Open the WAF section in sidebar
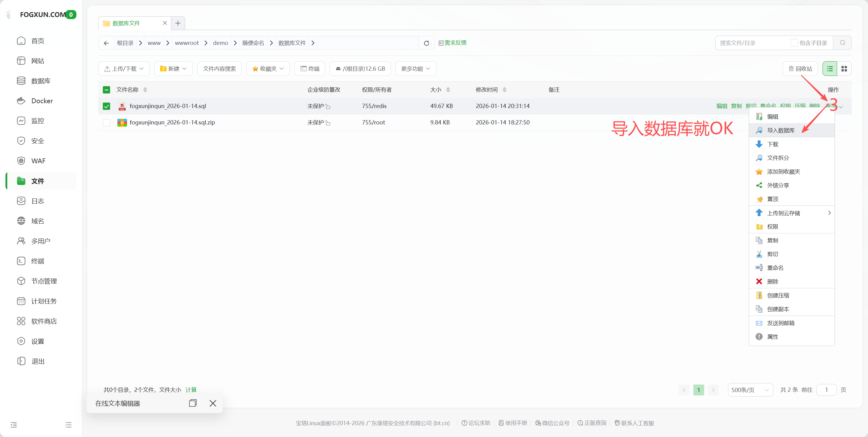This screenshot has width=868, height=437. 39,161
